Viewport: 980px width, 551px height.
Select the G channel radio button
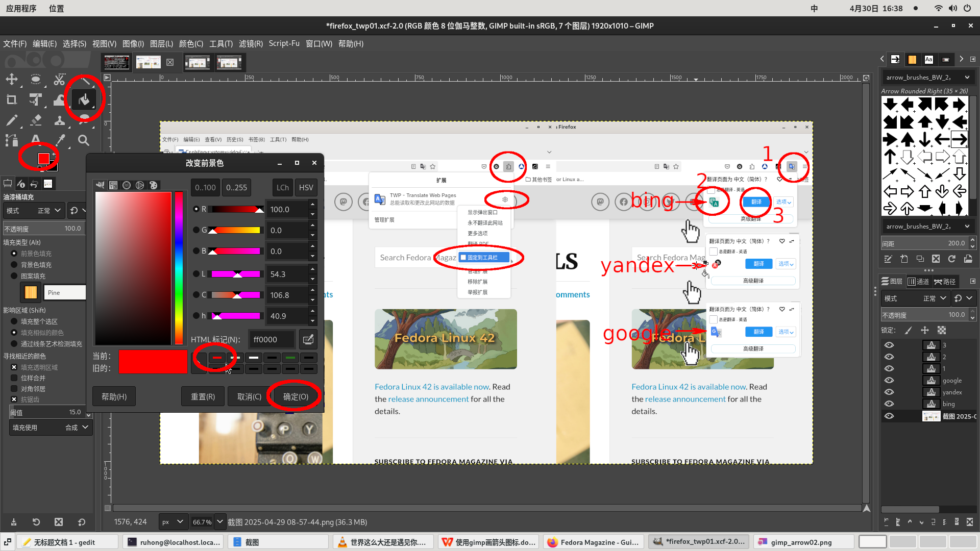pos(196,230)
